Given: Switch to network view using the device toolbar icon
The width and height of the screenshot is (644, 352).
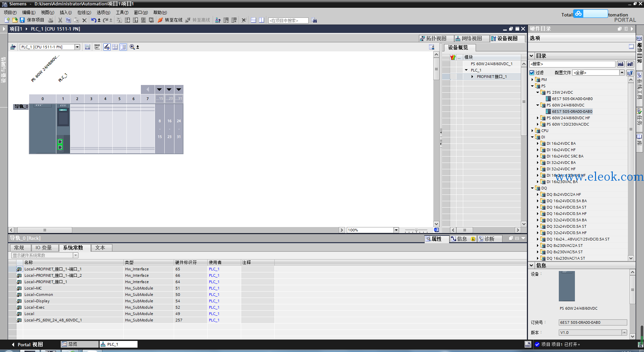Looking at the screenshot, I should point(13,47).
